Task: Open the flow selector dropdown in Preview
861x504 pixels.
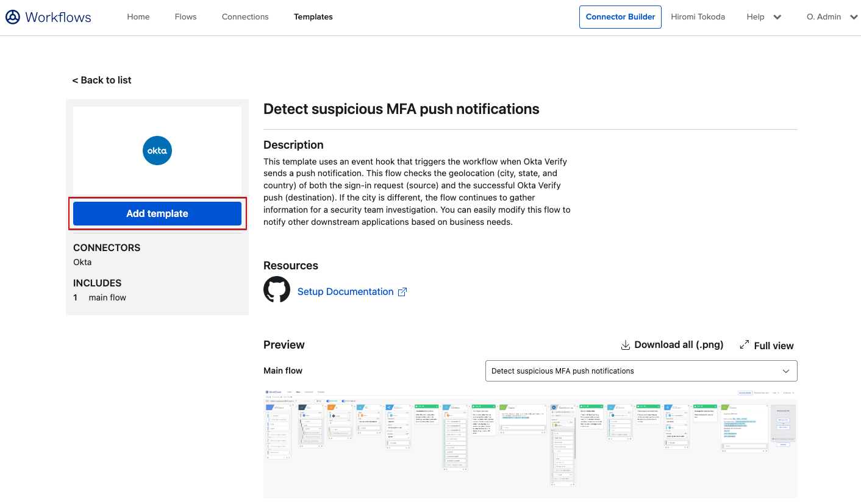Action: pyautogui.click(x=641, y=371)
